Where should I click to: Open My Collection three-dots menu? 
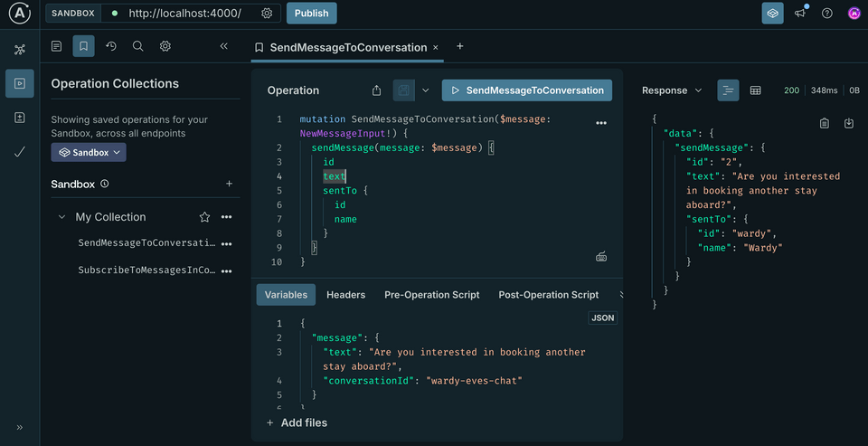coord(226,217)
